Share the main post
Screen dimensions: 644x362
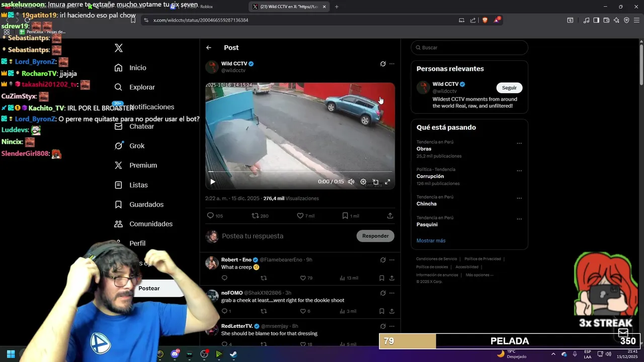click(x=390, y=216)
